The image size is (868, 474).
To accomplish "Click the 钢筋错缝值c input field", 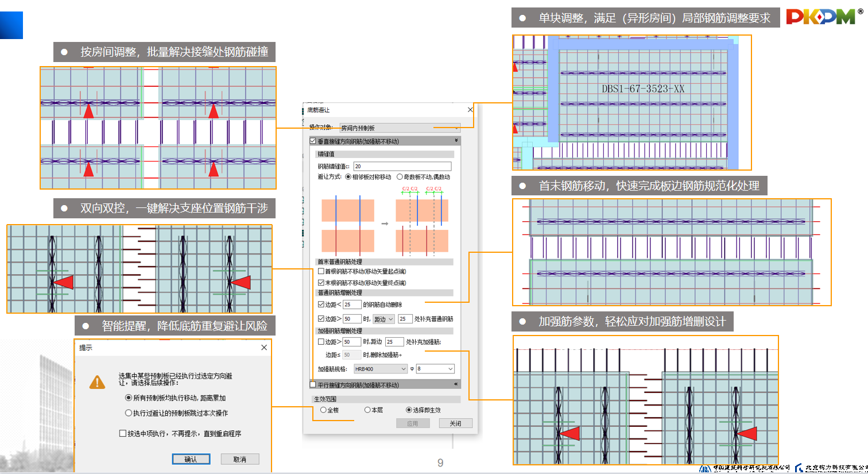I will tap(402, 167).
